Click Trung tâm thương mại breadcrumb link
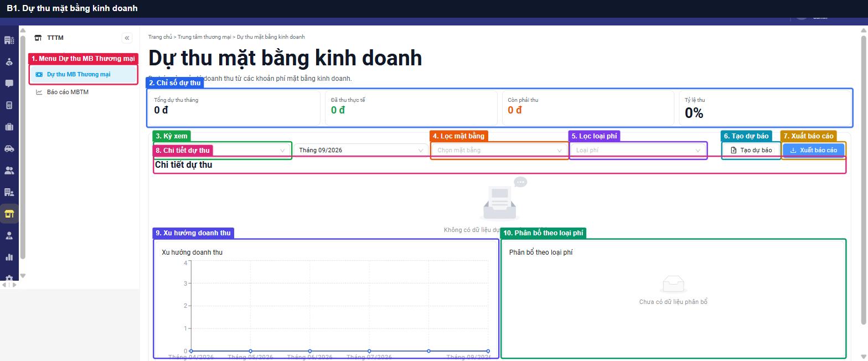868x361 pixels. 204,37
